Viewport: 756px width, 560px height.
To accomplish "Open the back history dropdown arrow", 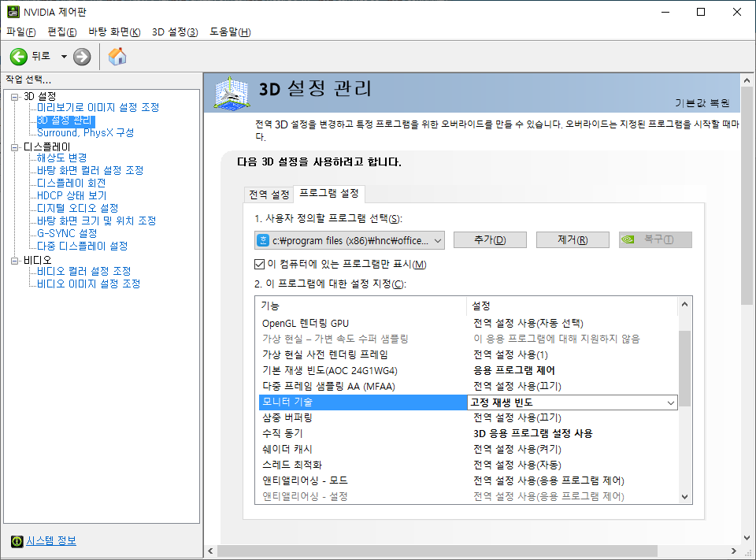I will coord(64,57).
